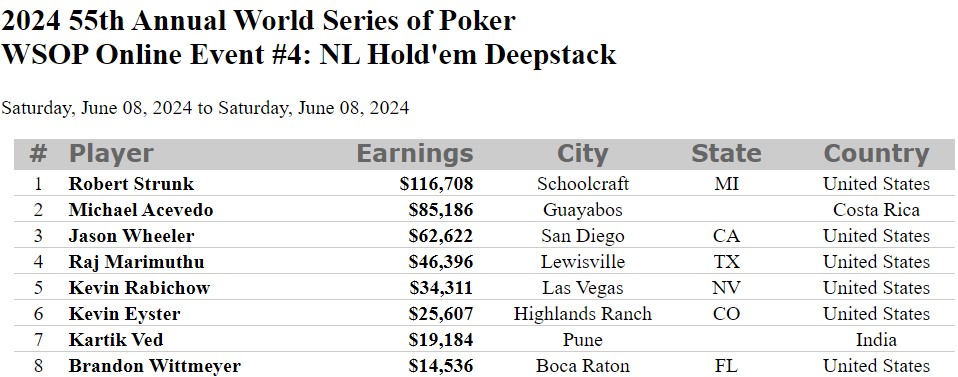This screenshot has width=958, height=377.
Task: Open Brandon Wittmeyer player link
Action: click(x=155, y=366)
